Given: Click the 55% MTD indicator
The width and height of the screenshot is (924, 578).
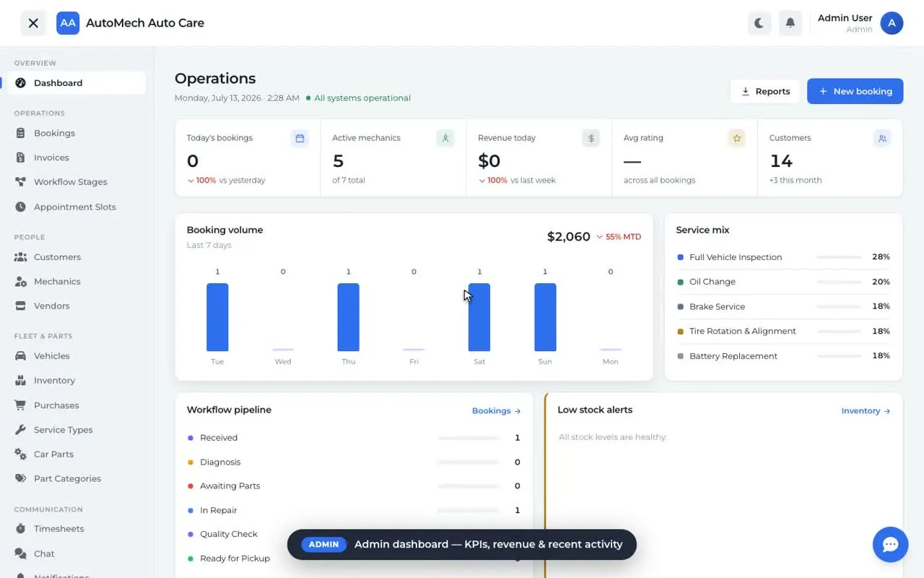Looking at the screenshot, I should pos(619,237).
